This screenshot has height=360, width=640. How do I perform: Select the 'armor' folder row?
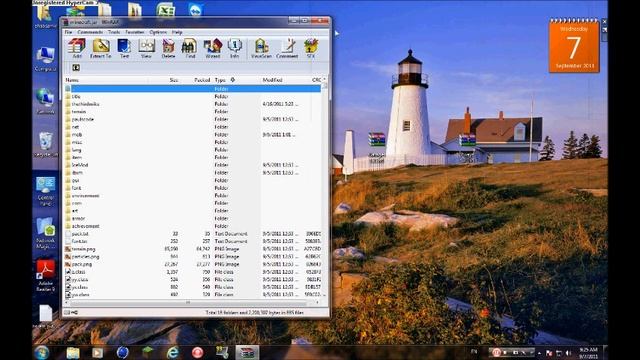click(x=193, y=218)
